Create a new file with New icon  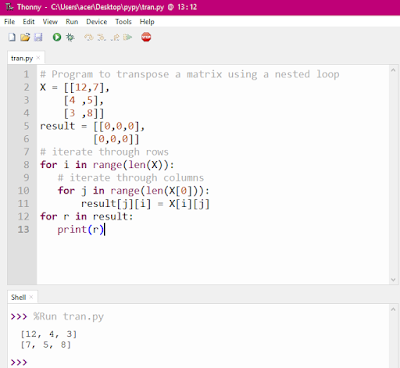pyautogui.click(x=12, y=37)
